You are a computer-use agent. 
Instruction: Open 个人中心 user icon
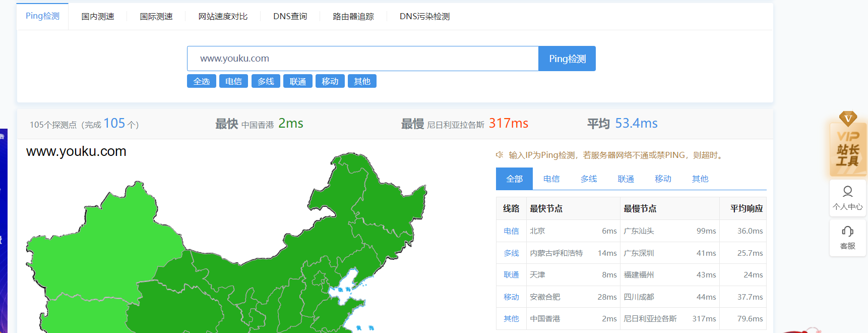pos(848,198)
